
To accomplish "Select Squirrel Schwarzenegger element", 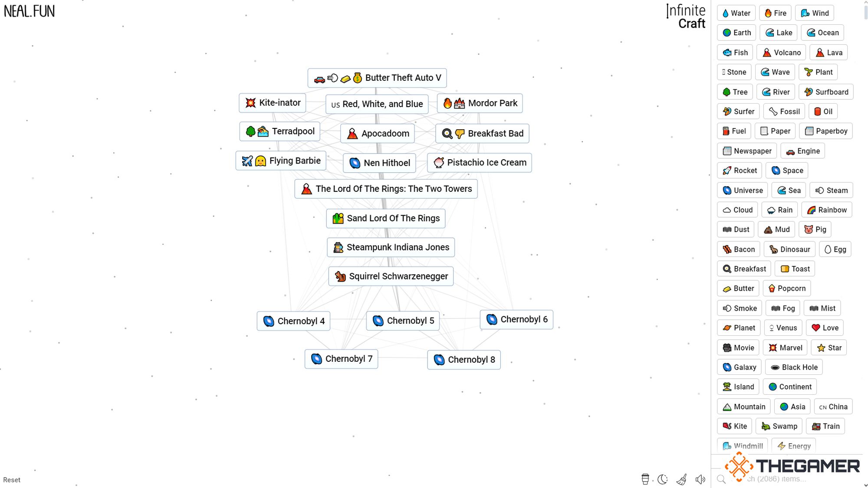I will 391,276.
